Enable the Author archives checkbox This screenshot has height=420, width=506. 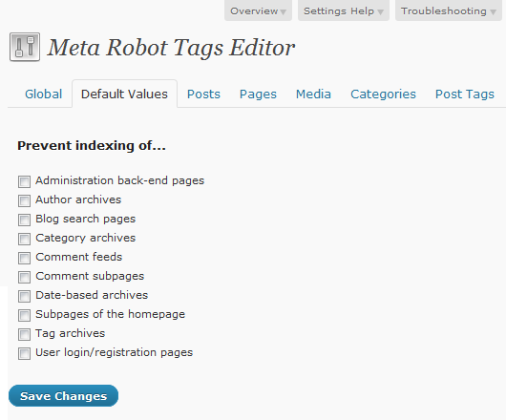click(24, 200)
